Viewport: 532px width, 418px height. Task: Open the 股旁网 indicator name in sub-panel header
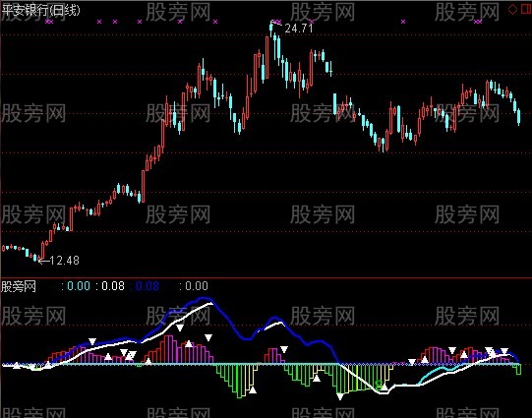19,286
